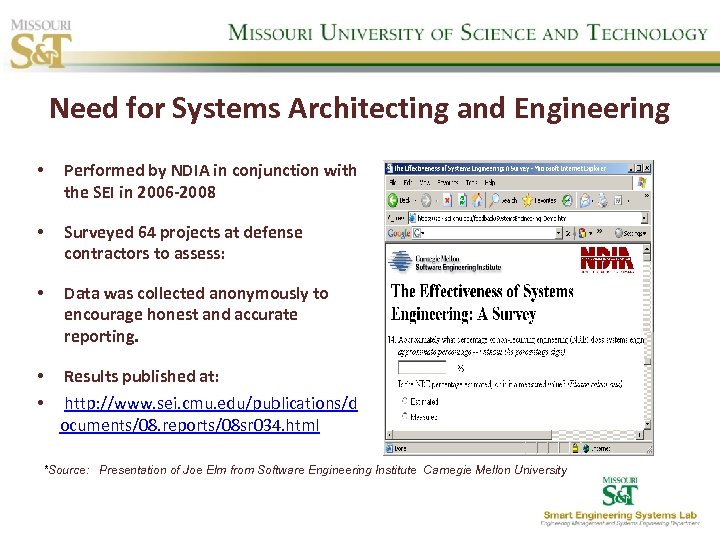Click the NDIA logo on the survey page
The height and width of the screenshot is (540, 720).
607,259
